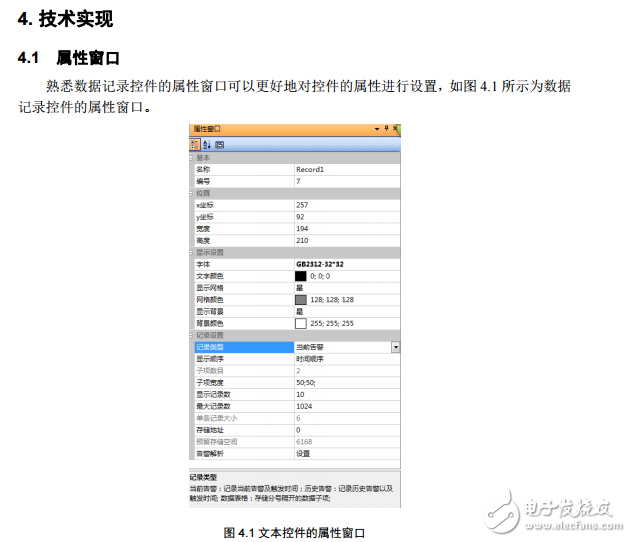Select the x坐标 property label
This screenshot has height=542, width=631.
pyautogui.click(x=205, y=205)
